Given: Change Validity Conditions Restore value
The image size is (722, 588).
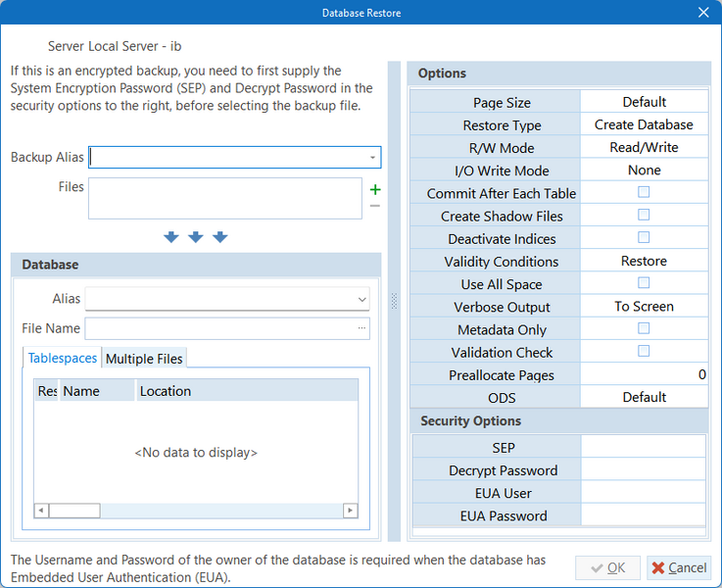Looking at the screenshot, I should pos(645,261).
